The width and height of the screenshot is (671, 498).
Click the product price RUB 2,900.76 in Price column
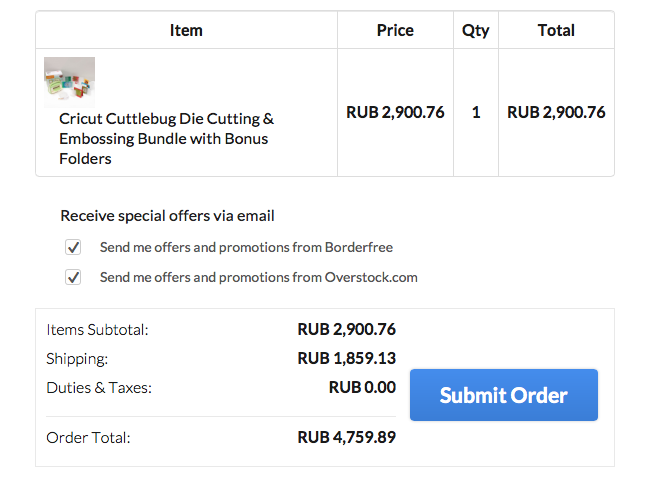395,112
